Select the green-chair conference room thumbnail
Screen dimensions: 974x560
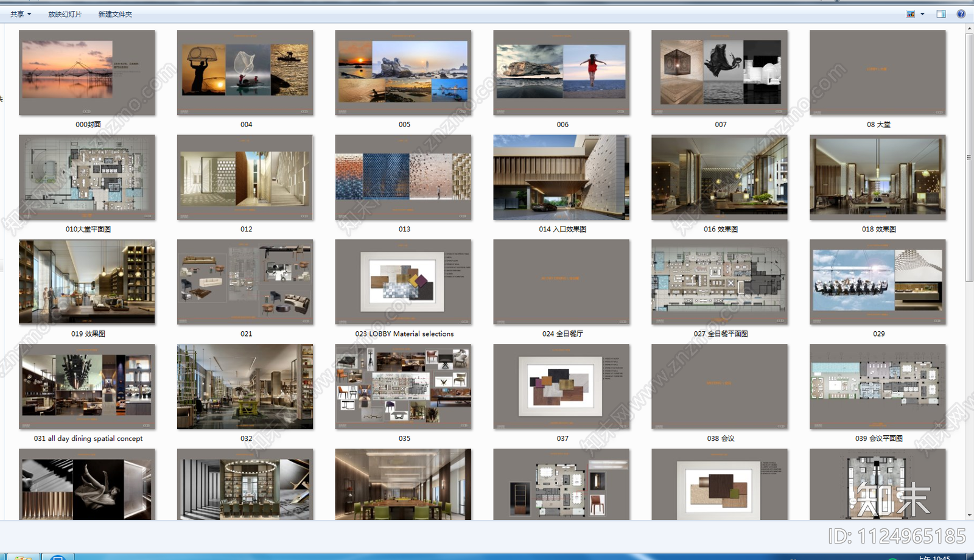[x=403, y=485]
